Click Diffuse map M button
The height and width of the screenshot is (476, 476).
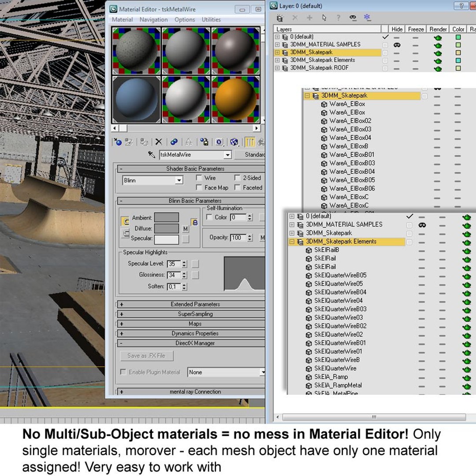[x=186, y=229]
